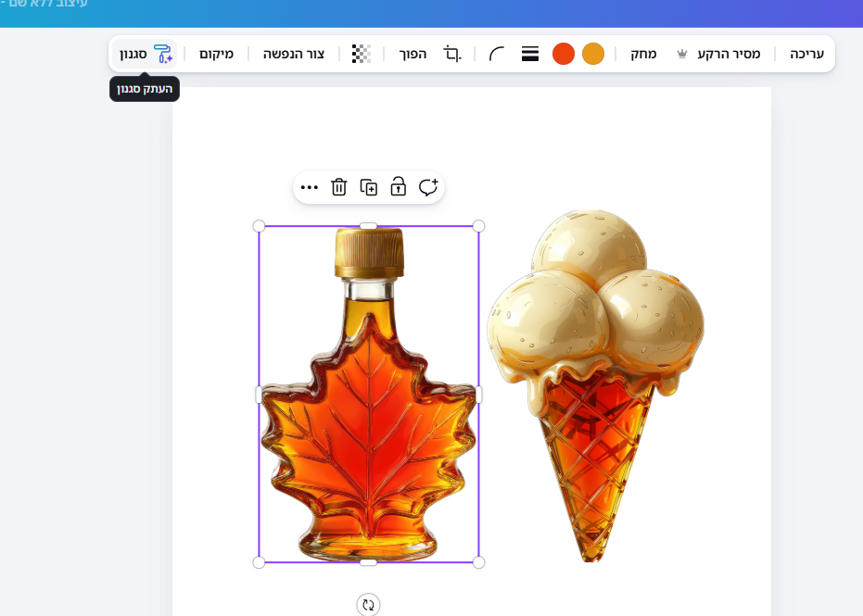863x616 pixels.
Task: Click the מחק eraser button
Action: (643, 54)
